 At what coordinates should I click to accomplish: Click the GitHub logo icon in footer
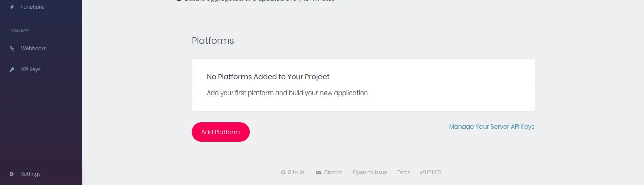coord(283,173)
